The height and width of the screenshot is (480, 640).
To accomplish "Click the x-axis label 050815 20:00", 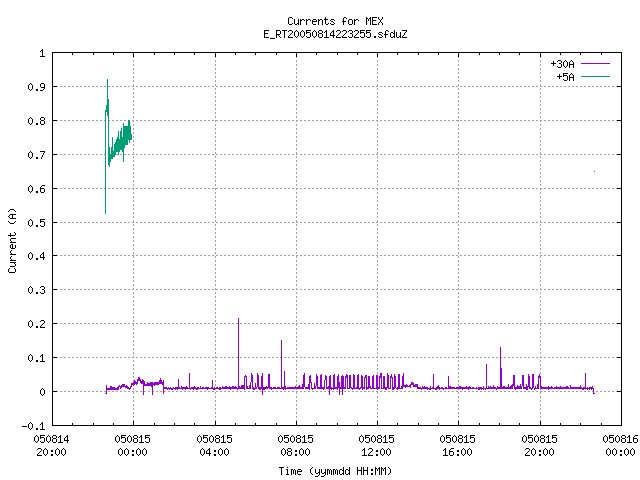I will click(540, 446).
